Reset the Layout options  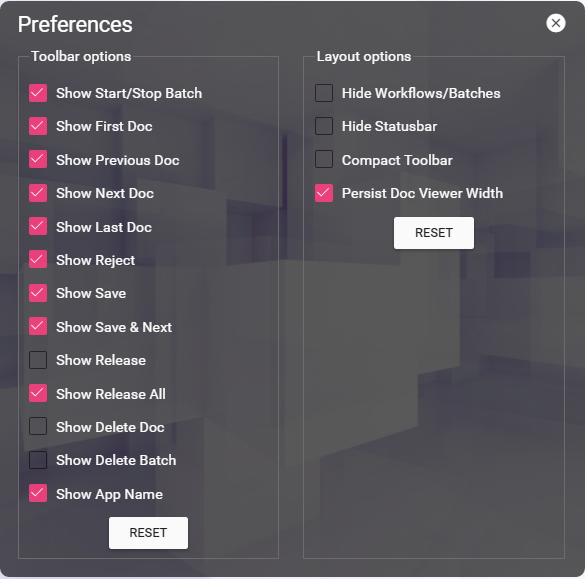click(434, 233)
